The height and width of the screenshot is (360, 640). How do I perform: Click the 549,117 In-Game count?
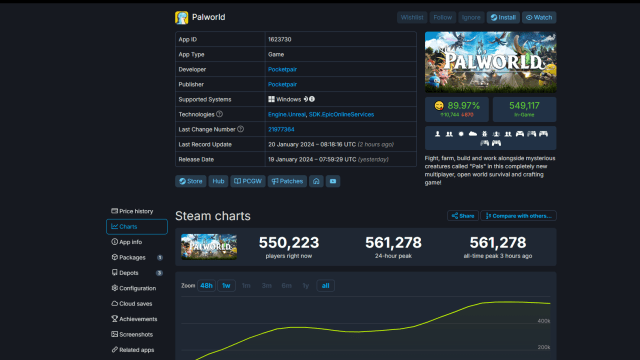[x=524, y=106]
